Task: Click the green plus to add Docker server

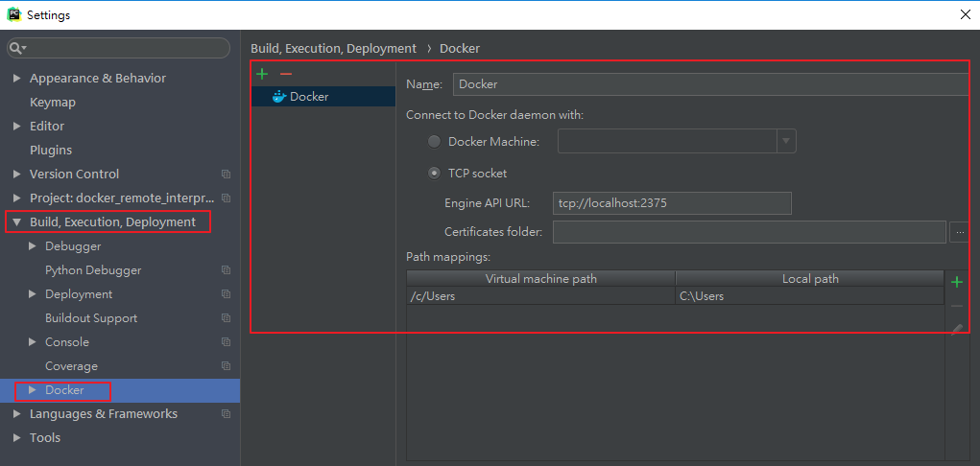Action: pyautogui.click(x=262, y=75)
